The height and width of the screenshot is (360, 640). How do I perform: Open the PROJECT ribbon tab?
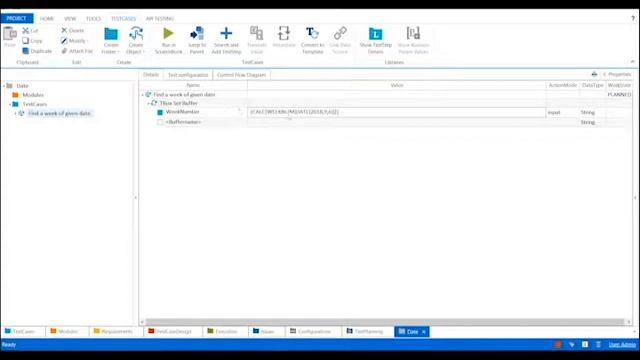(17, 18)
